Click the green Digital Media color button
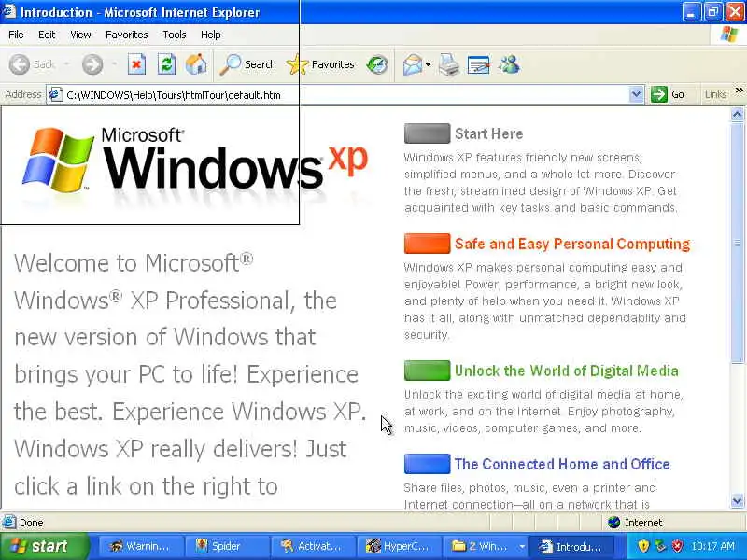Viewport: 747px width, 560px height. coord(427,371)
